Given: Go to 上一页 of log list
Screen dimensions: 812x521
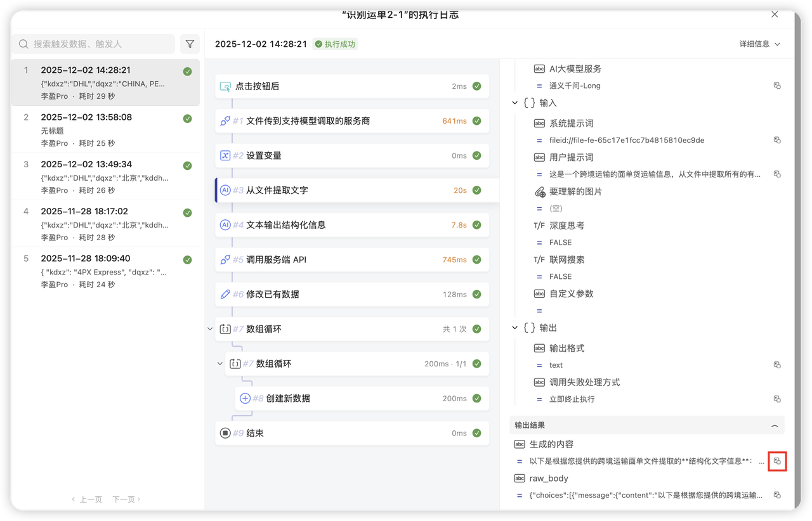Looking at the screenshot, I should click(87, 499).
